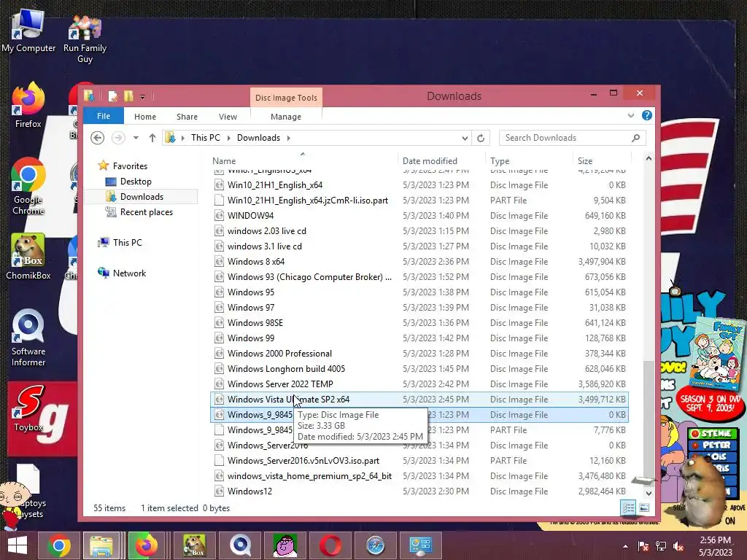Open ChomikBox from the taskbar
The width and height of the screenshot is (747, 560).
point(194,545)
